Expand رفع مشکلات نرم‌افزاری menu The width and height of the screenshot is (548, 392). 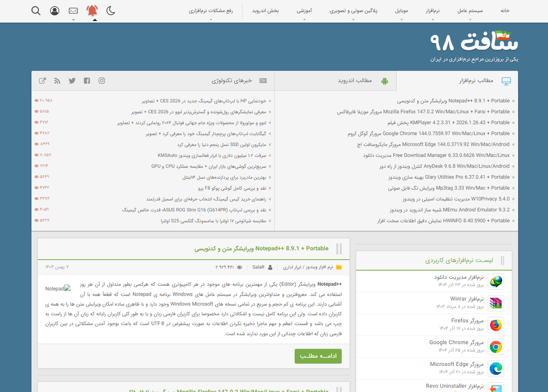tap(211, 11)
